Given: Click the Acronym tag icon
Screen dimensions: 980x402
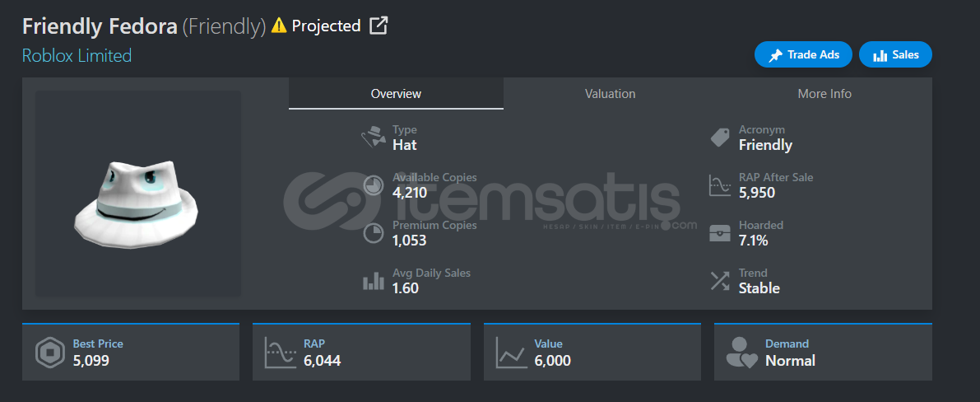Looking at the screenshot, I should point(720,138).
